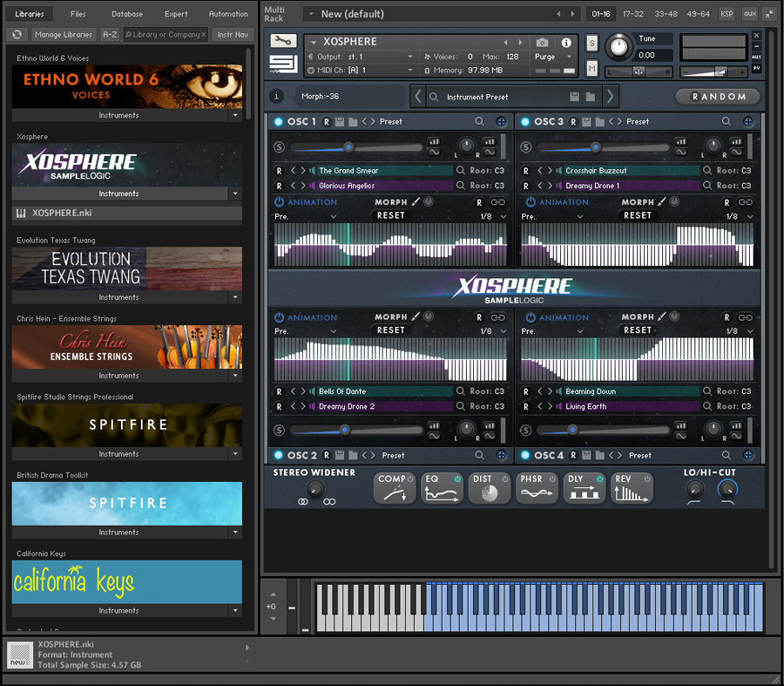The width and height of the screenshot is (784, 686).
Task: Open the REV reverb effect module
Action: [x=632, y=488]
